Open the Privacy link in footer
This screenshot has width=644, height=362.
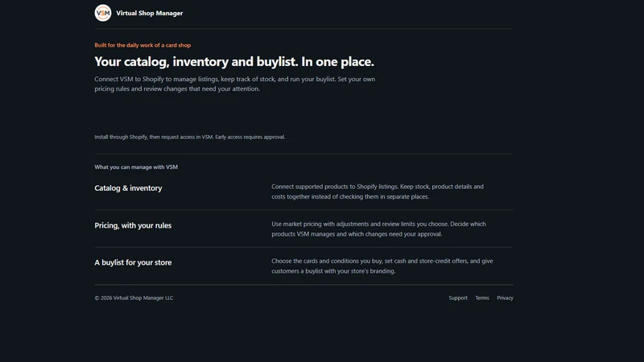505,298
